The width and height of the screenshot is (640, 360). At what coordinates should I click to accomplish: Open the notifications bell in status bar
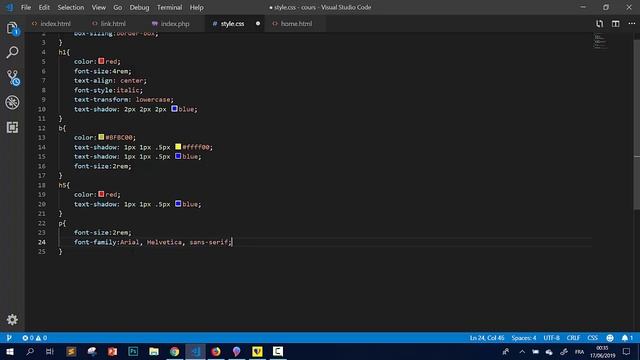click(627, 338)
